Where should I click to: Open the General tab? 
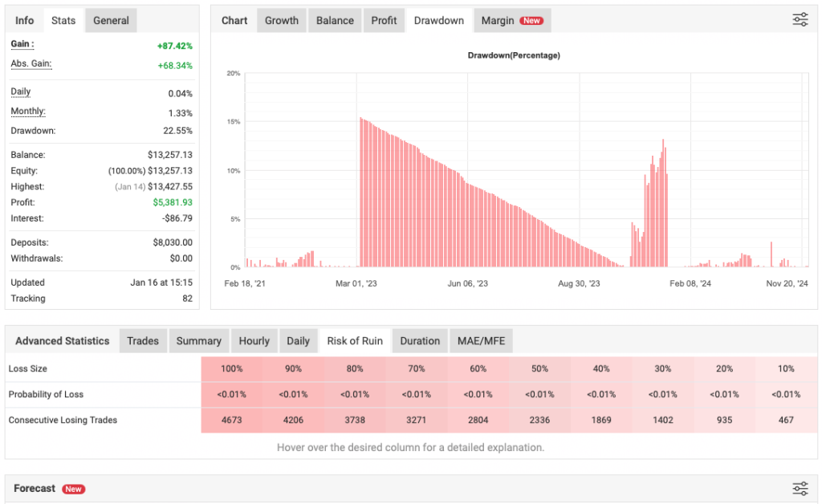(x=111, y=20)
